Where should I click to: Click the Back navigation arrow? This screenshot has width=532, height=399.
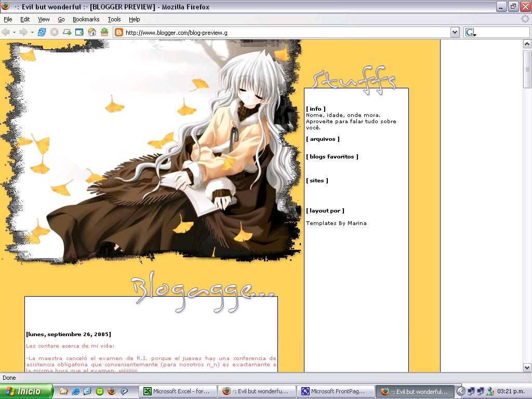pyautogui.click(x=6, y=32)
